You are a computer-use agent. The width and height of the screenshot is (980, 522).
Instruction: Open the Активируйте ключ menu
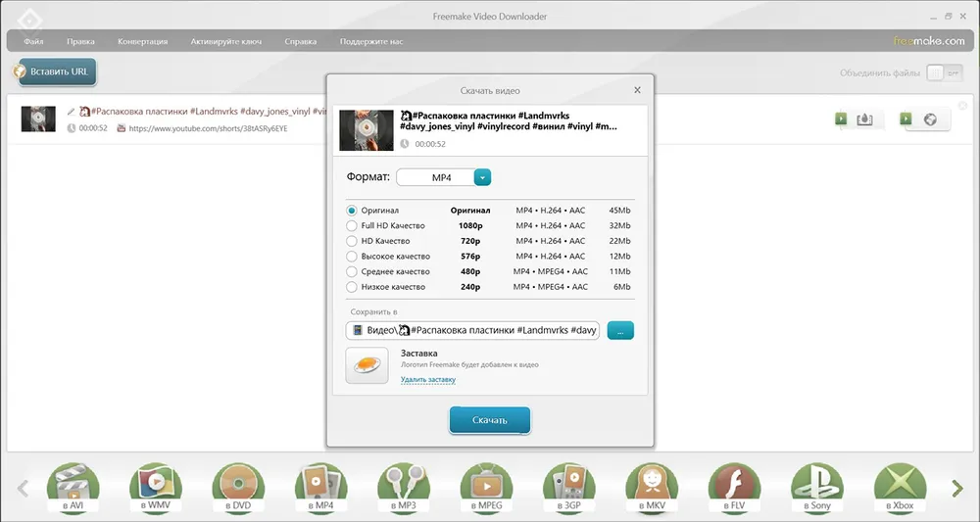[226, 41]
